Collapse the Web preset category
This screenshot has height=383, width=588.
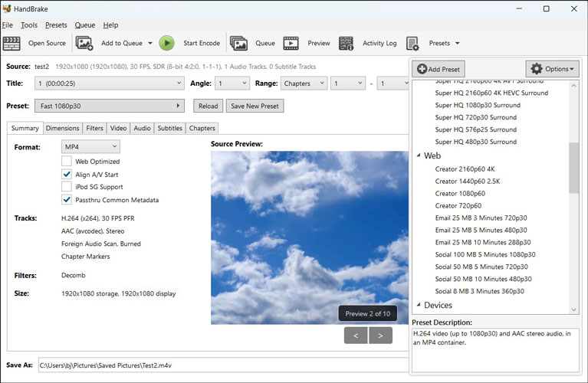419,155
